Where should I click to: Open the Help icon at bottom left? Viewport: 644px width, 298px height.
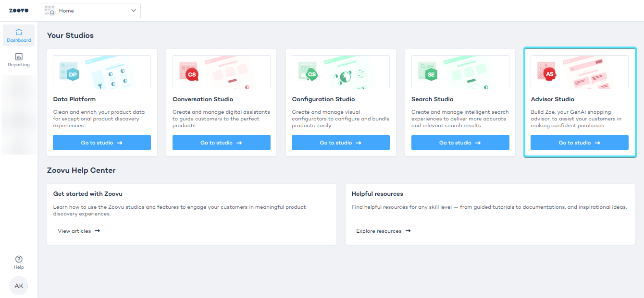18,260
